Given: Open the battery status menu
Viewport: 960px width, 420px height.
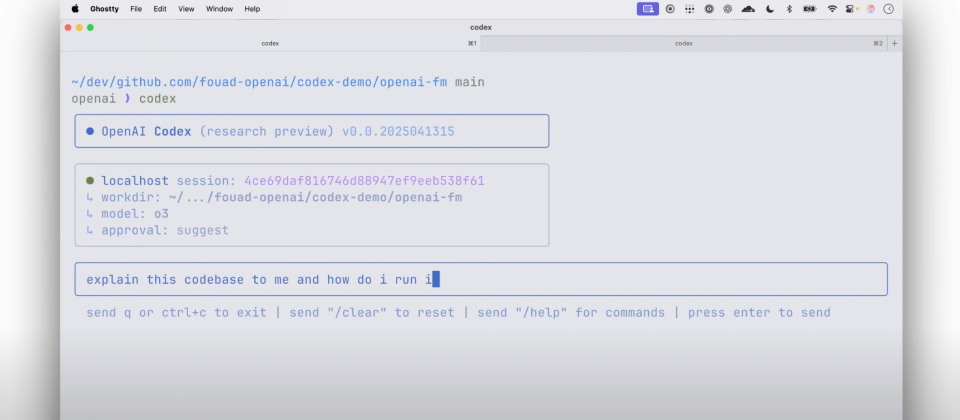Looking at the screenshot, I should pyautogui.click(x=810, y=9).
